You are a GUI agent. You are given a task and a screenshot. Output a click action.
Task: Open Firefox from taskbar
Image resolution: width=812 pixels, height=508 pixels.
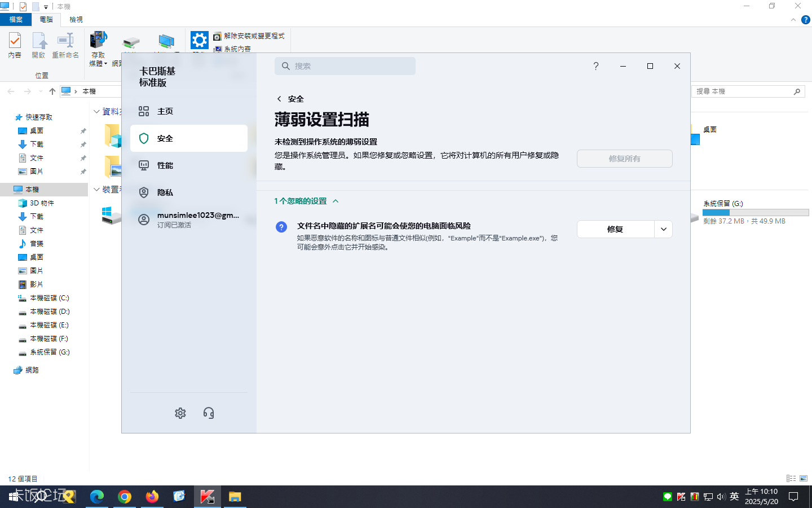[x=152, y=497]
